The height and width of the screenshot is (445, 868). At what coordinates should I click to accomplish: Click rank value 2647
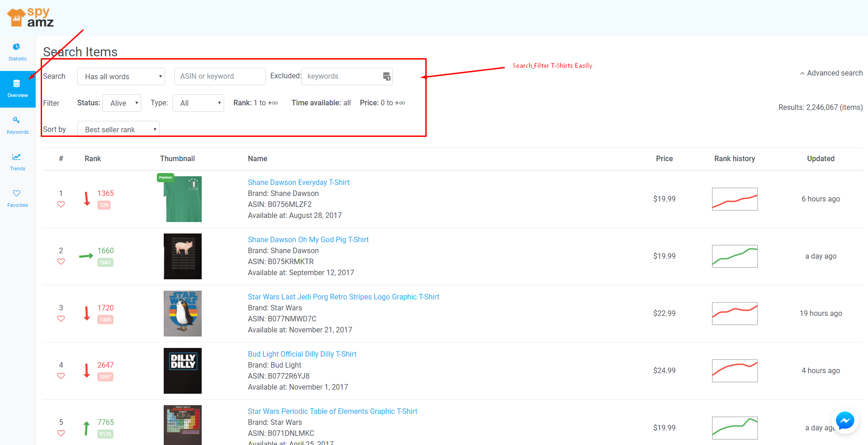tap(105, 365)
